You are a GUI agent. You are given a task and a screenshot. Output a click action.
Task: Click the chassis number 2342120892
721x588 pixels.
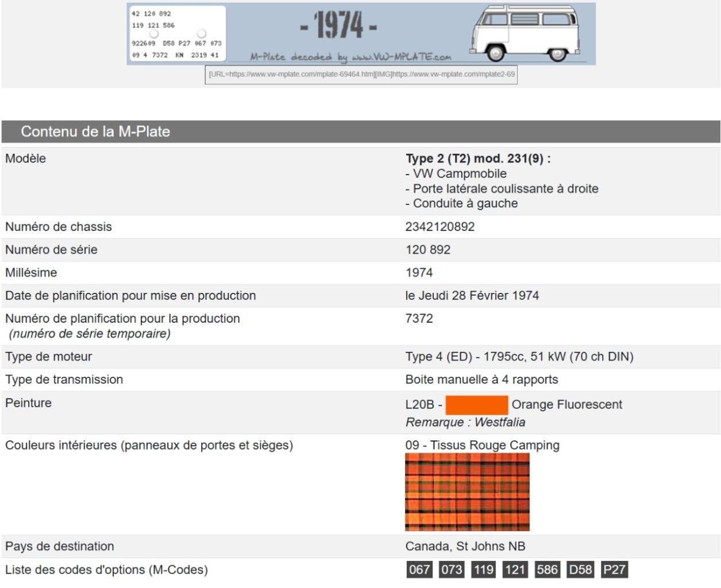tap(440, 227)
